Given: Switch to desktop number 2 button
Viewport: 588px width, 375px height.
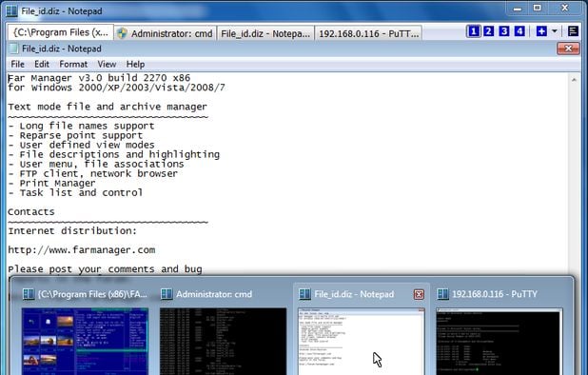Looking at the screenshot, I should tap(489, 31).
